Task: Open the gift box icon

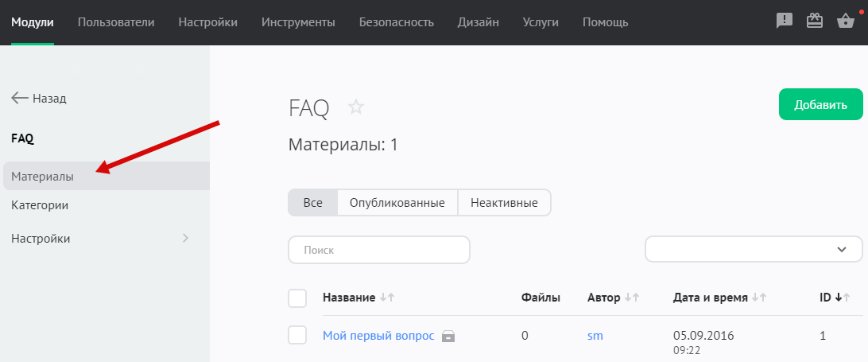Action: (815, 21)
